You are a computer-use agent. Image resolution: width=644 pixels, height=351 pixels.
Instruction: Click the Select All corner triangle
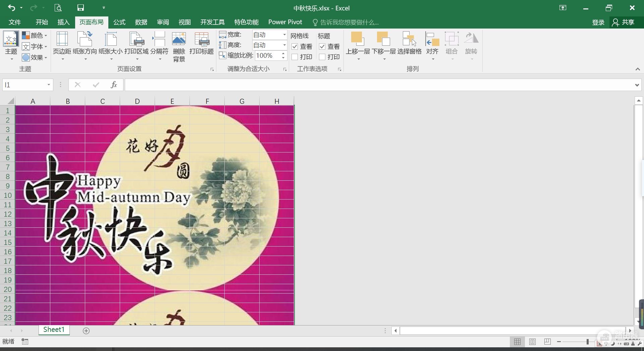[x=10, y=101]
